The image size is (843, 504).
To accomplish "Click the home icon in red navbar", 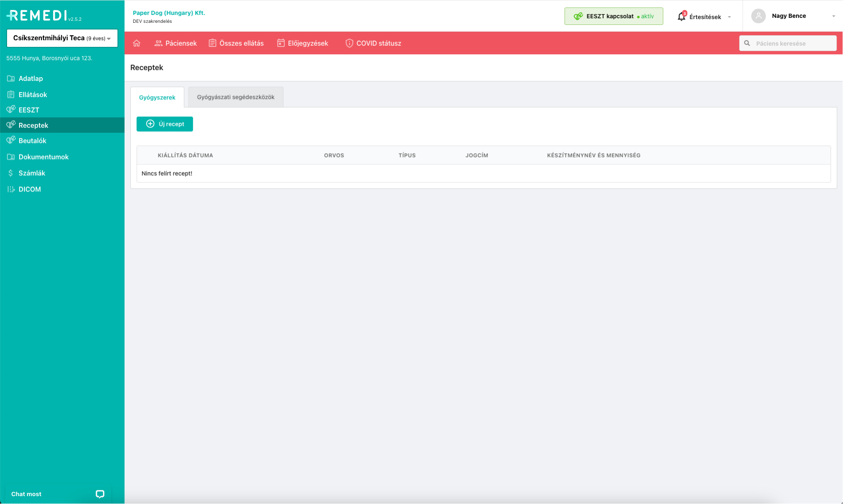I will pos(137,43).
